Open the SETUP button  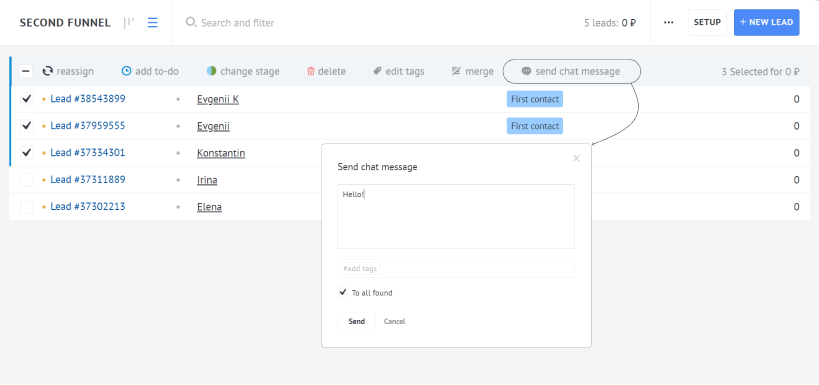707,22
